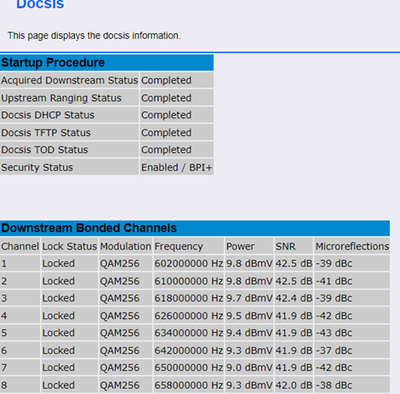Select 9.3 dBmV power in 658000000 Hz row

pyautogui.click(x=249, y=385)
